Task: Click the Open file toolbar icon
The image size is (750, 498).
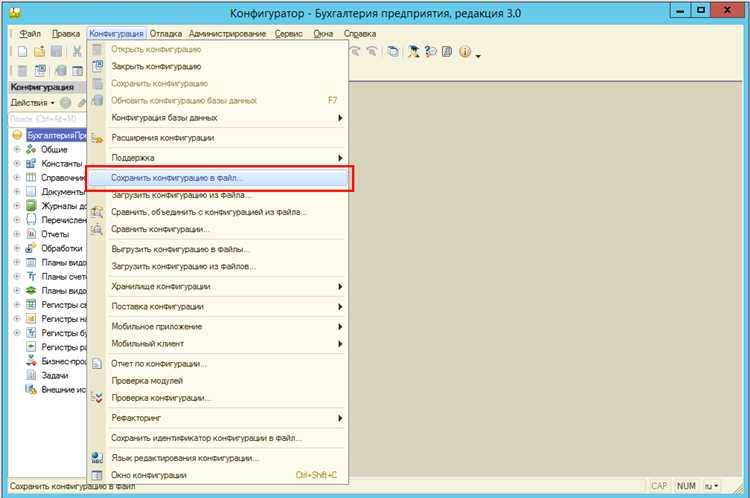Action: point(39,52)
